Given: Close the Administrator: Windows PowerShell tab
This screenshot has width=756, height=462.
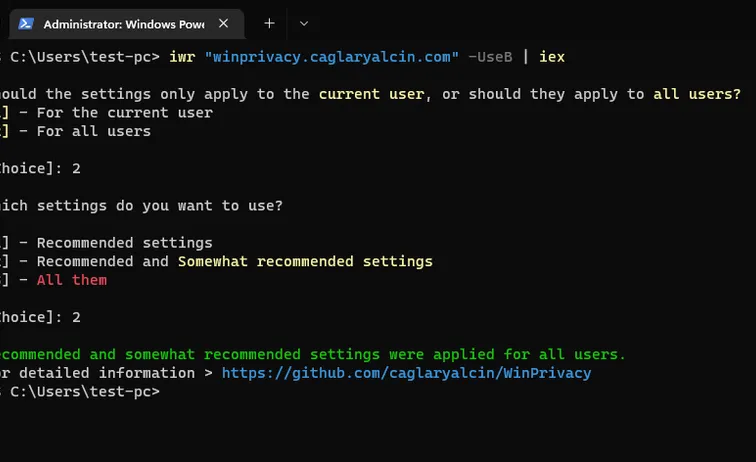Looking at the screenshot, I should point(223,23).
